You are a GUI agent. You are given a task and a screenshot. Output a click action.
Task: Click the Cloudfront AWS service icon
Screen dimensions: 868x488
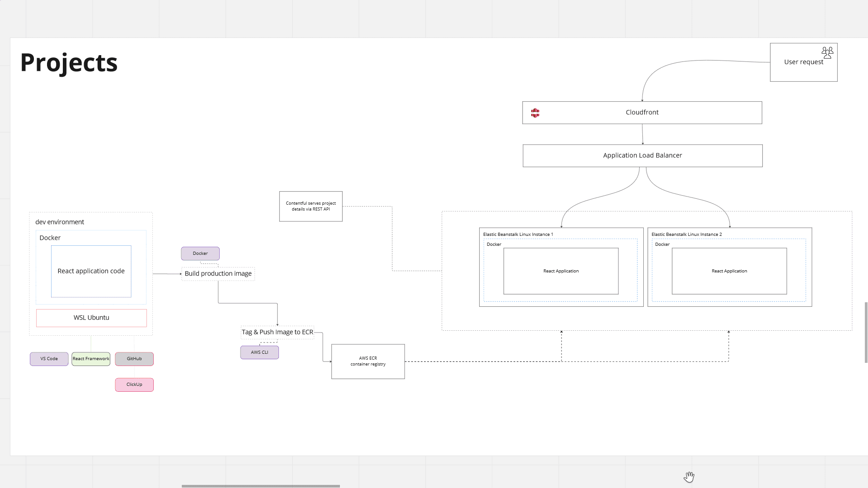pos(535,113)
